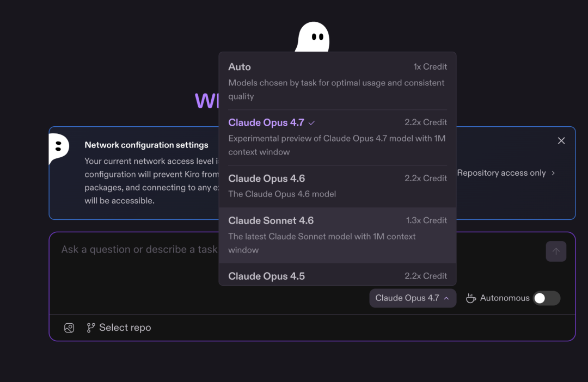The image size is (588, 382).
Task: Open Repository access only settings
Action: (506, 173)
